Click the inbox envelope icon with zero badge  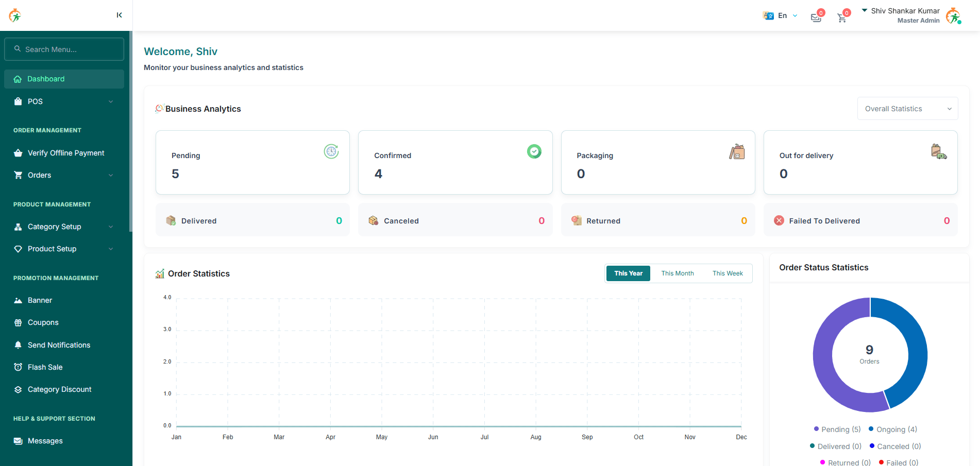[816, 17]
